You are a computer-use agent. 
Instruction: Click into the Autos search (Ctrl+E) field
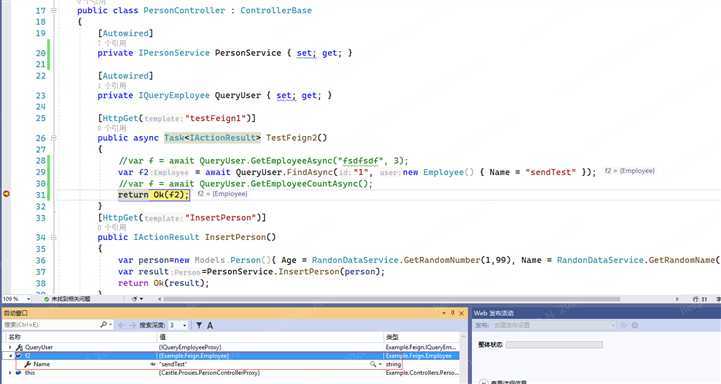(52, 325)
